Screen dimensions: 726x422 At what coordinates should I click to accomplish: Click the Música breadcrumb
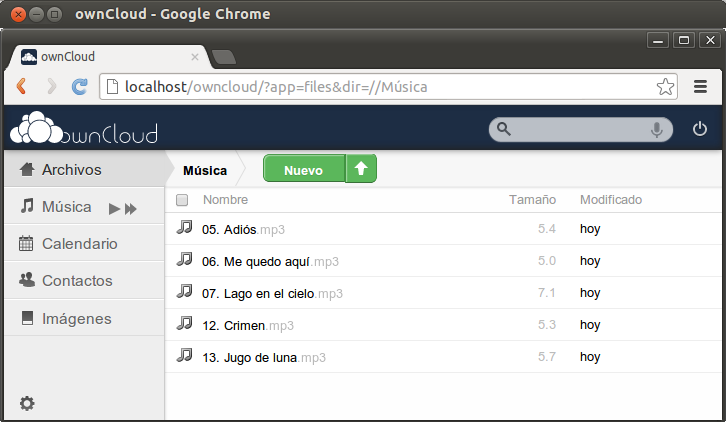[x=205, y=170]
